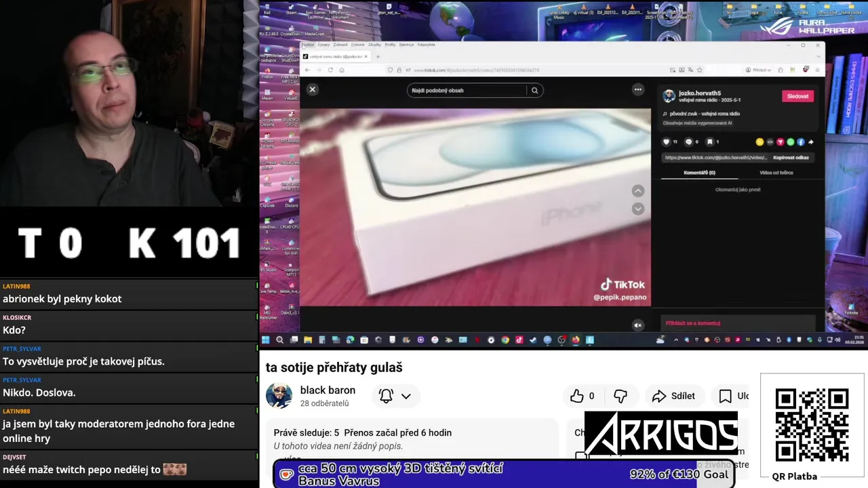Open taskbar search magnifier
Screen dimensions: 868x488
[x=279, y=340]
